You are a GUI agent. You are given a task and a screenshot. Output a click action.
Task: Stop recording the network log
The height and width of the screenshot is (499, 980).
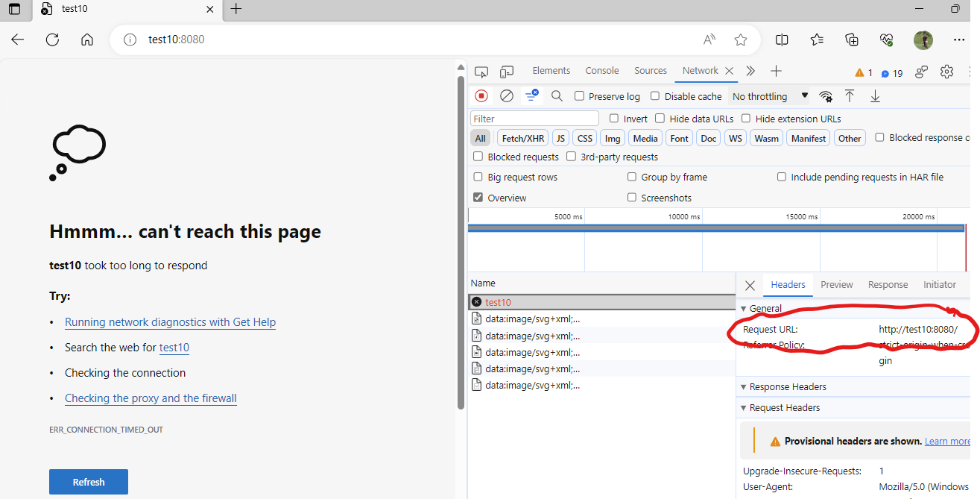[481, 95]
